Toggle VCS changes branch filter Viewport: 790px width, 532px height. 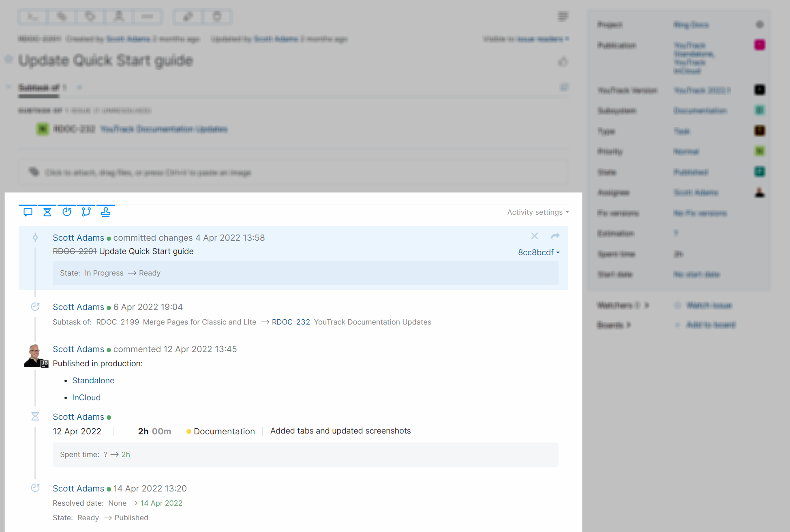(x=86, y=212)
